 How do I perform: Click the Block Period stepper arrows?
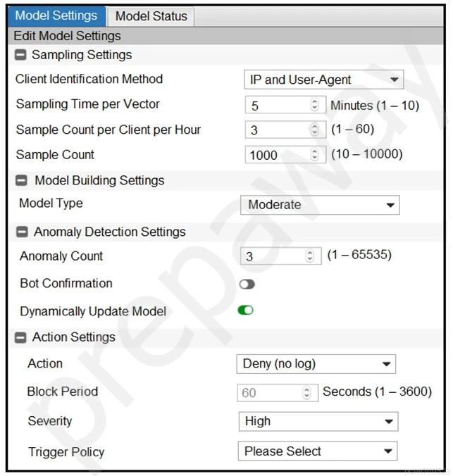pyautogui.click(x=306, y=393)
